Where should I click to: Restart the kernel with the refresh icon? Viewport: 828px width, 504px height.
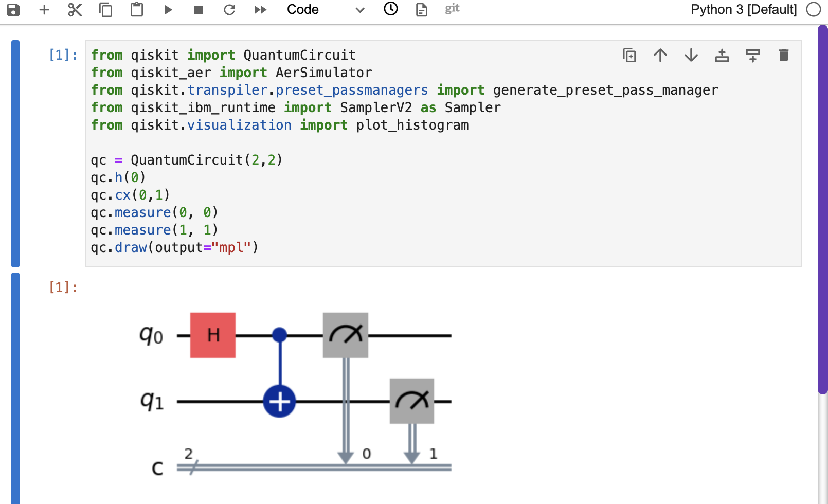point(229,10)
